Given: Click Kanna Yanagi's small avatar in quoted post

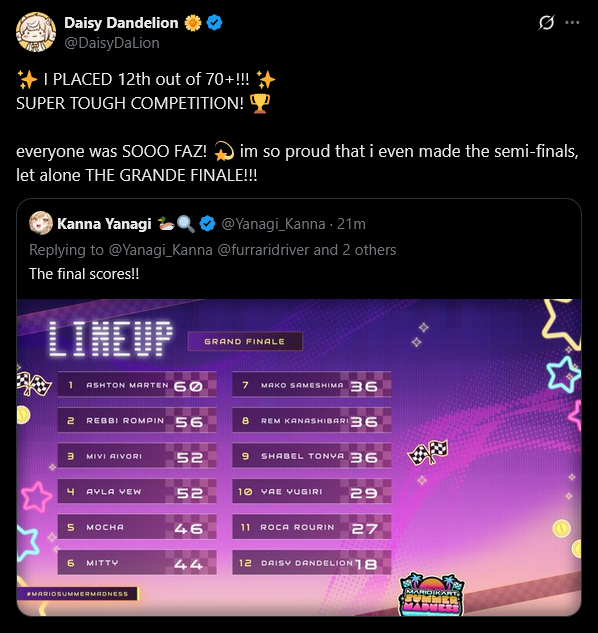Looking at the screenshot, I should pyautogui.click(x=41, y=223).
